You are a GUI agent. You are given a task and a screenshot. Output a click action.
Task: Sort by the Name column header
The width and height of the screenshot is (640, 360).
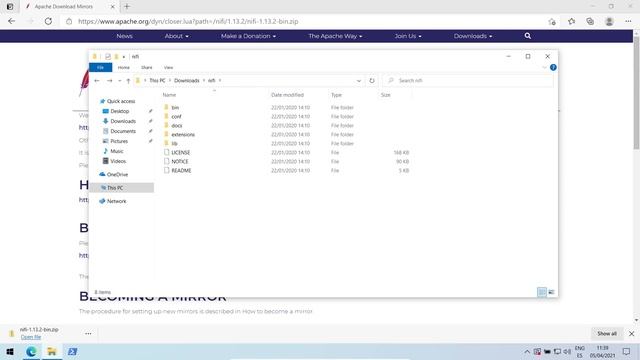click(x=169, y=95)
